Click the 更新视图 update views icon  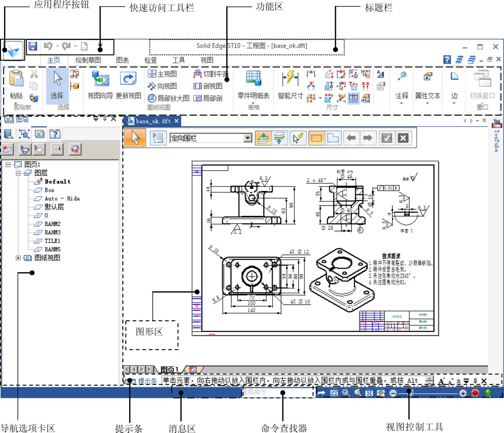coord(128,85)
